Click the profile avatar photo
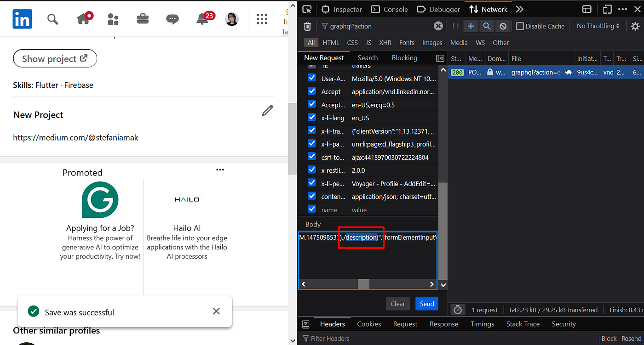The height and width of the screenshot is (345, 644). point(232,19)
